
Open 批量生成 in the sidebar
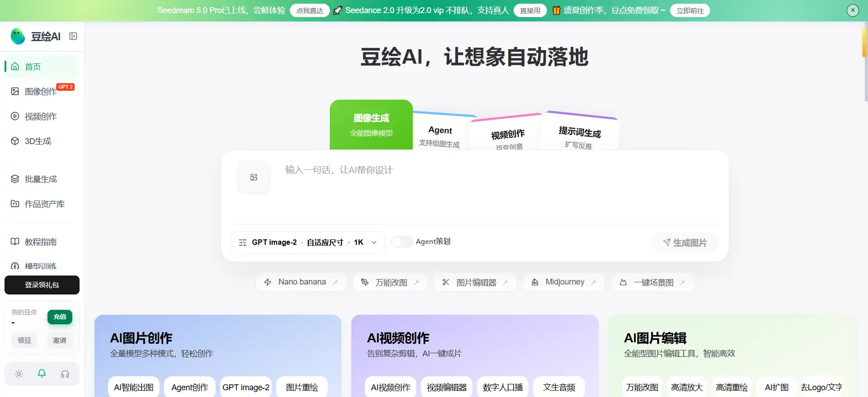(42, 179)
